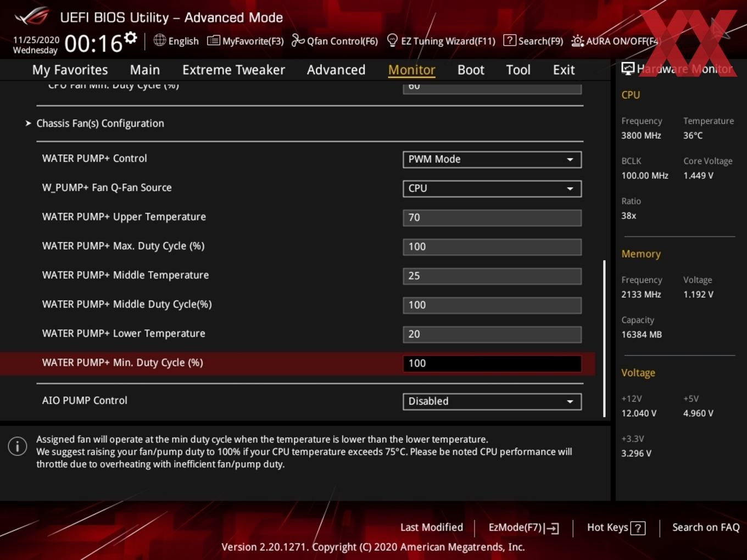Select W_PUMP+ Fan Q-Fan Source label
Screen dimensions: 747x560
pyautogui.click(x=107, y=187)
